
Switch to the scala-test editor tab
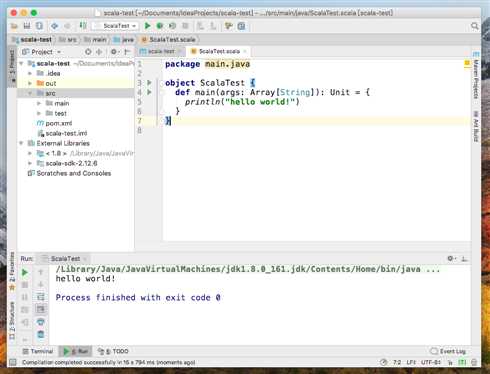[x=157, y=51]
